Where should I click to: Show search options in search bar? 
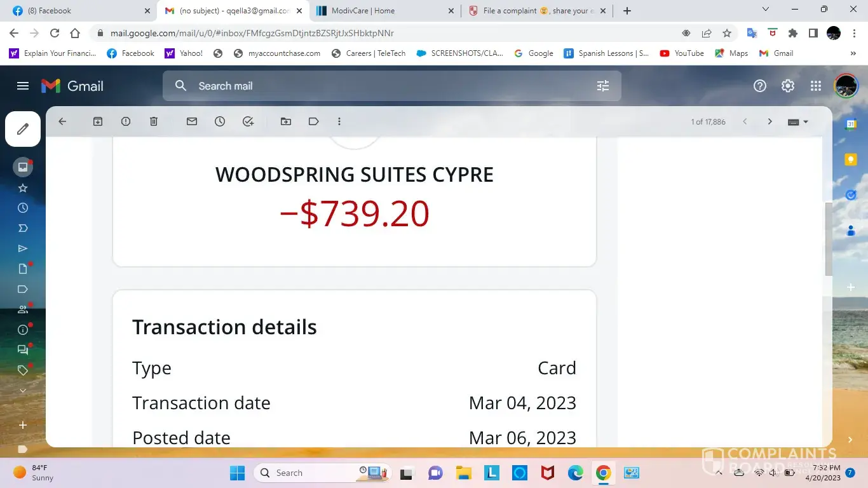tap(603, 86)
